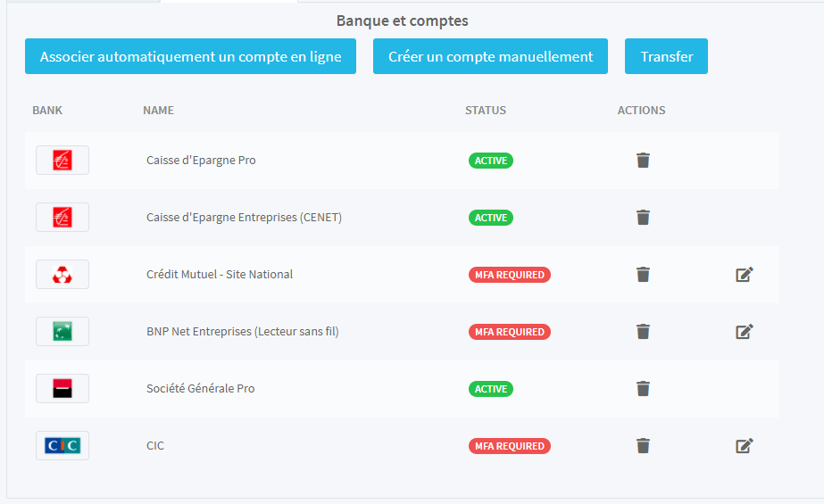Click the trash icon for CIC
This screenshot has width=824, height=504.
[x=643, y=446]
